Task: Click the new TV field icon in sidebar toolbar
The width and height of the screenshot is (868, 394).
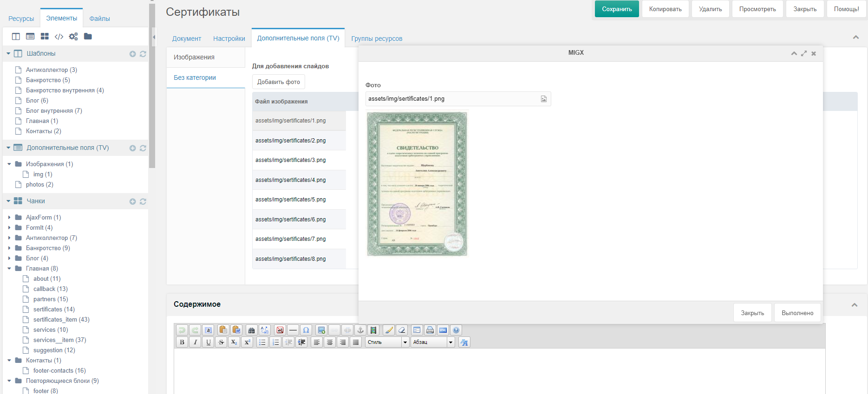Action: click(30, 36)
